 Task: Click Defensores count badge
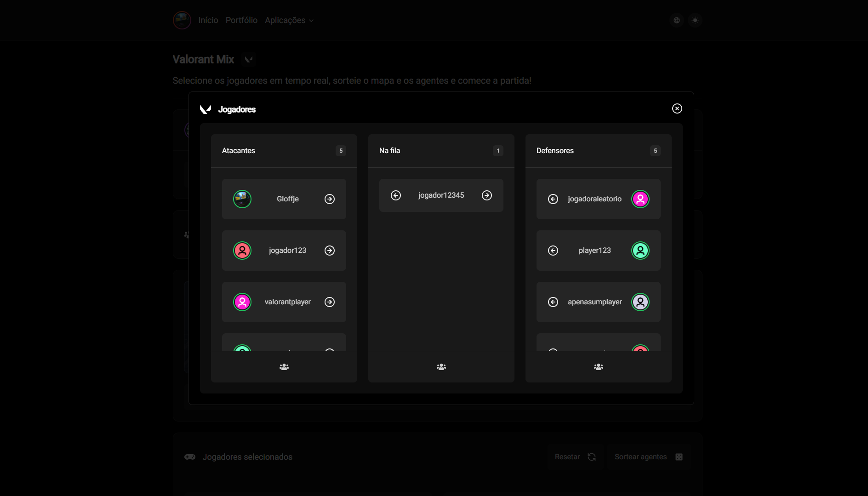click(655, 151)
